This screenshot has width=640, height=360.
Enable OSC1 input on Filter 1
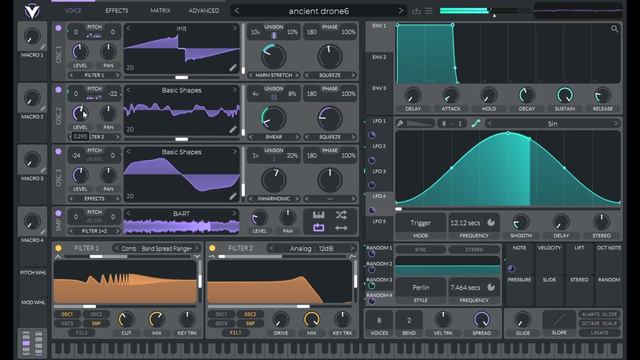[x=67, y=314]
